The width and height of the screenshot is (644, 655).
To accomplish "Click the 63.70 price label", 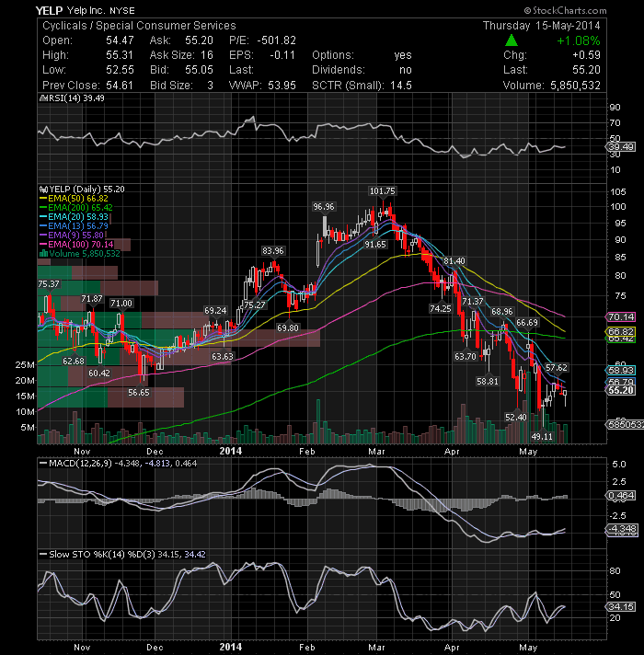I will pos(466,356).
